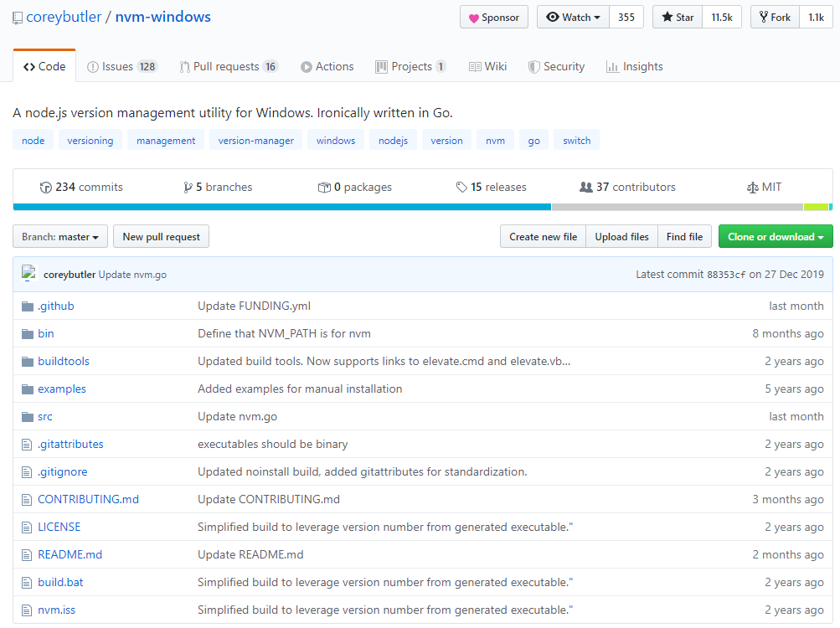The height and width of the screenshot is (628, 840).
Task: Click the .github folder icon
Action: pyautogui.click(x=28, y=306)
